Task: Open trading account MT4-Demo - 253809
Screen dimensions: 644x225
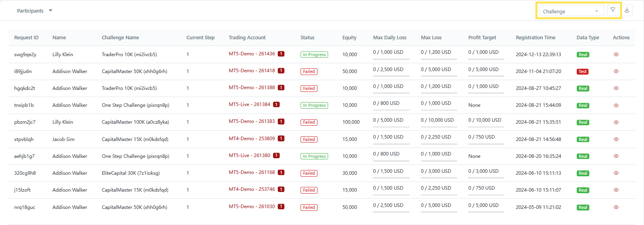Action: (252, 139)
